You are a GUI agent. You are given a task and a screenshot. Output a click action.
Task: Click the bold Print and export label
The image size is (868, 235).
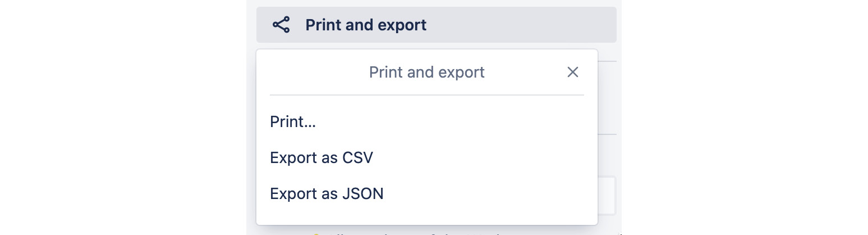point(366,25)
